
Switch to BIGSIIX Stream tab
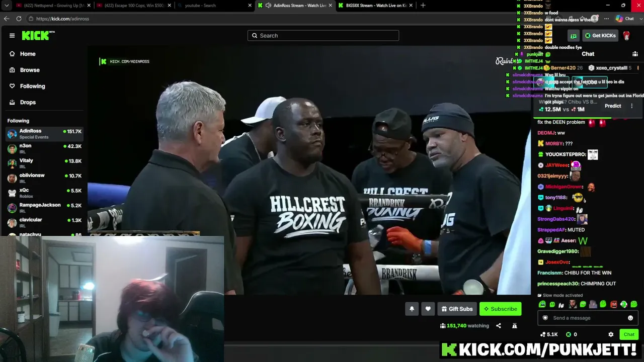coord(375,6)
